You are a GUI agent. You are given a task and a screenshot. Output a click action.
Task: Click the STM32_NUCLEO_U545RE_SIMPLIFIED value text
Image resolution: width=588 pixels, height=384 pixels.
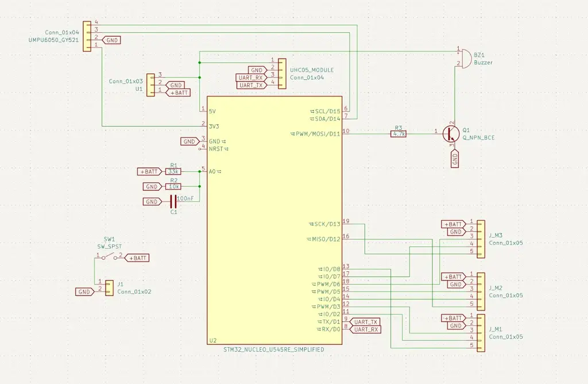(x=274, y=350)
